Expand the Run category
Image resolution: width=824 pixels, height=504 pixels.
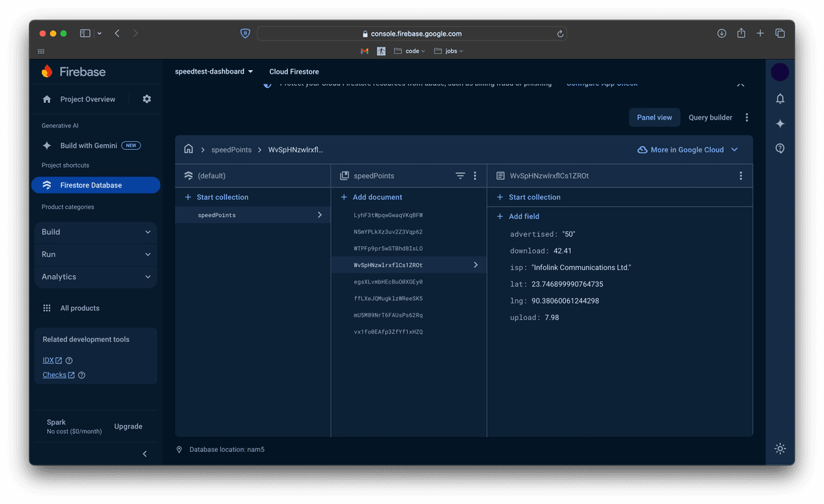coord(96,254)
